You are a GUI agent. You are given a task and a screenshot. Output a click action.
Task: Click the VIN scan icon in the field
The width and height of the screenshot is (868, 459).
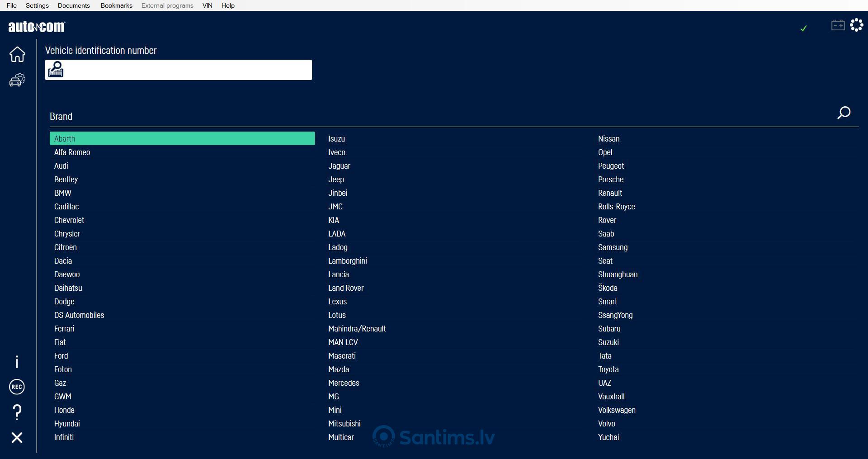pyautogui.click(x=56, y=70)
